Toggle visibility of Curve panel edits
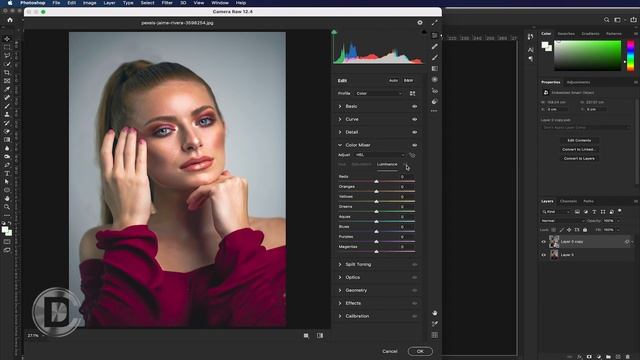 tap(414, 120)
